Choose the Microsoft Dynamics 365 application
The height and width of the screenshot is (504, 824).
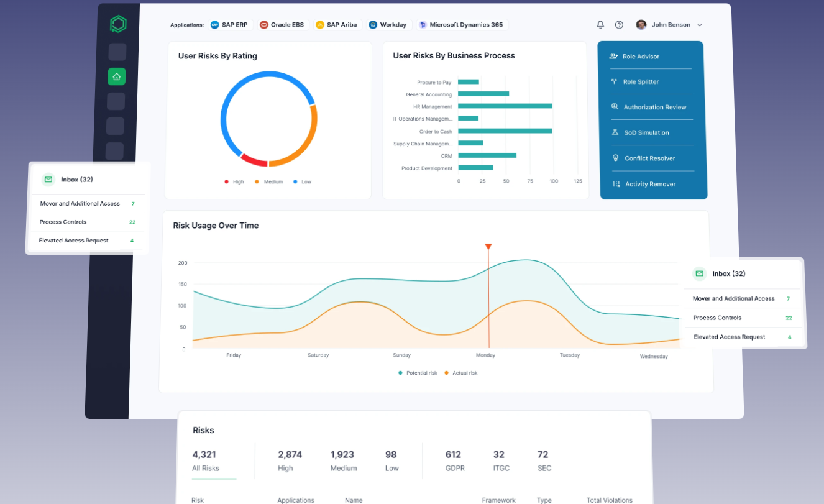pyautogui.click(x=462, y=25)
